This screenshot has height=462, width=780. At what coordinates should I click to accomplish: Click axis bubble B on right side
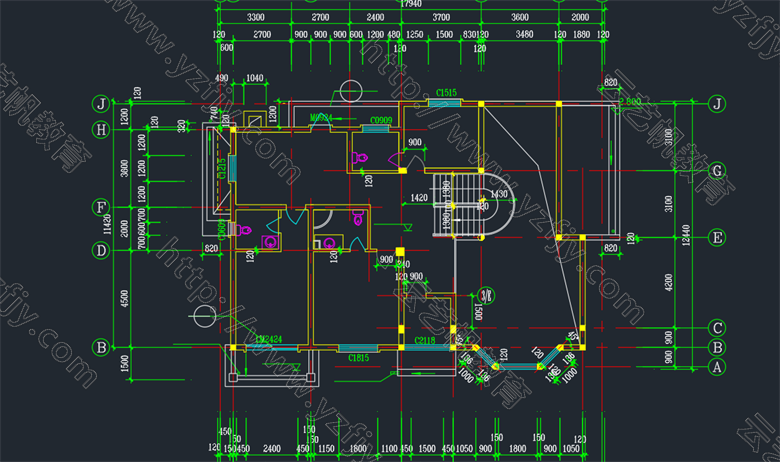pyautogui.click(x=717, y=348)
